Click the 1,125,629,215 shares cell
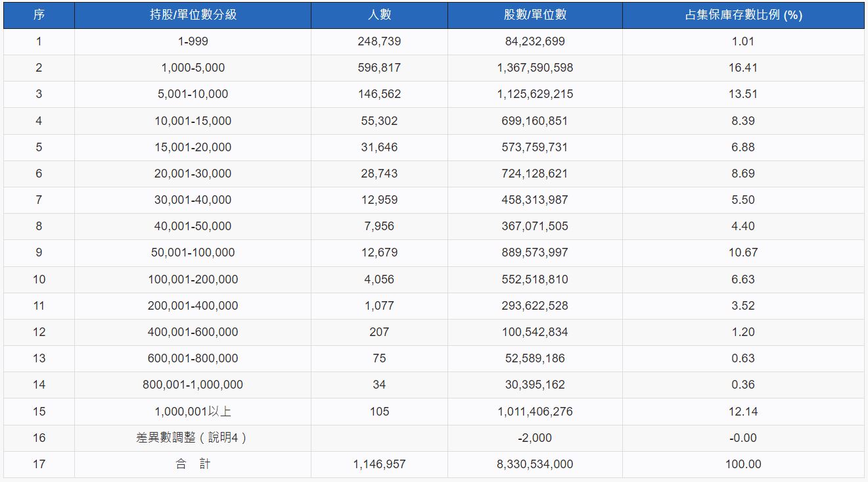 pyautogui.click(x=535, y=94)
